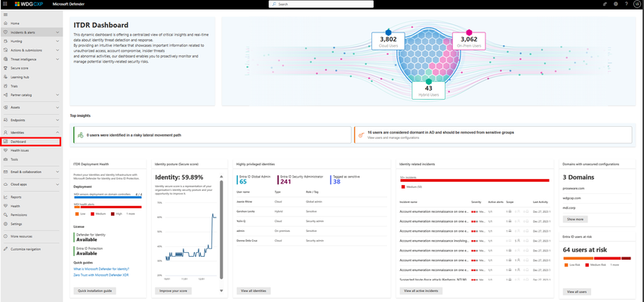Select Health issues under Identities

click(x=20, y=150)
